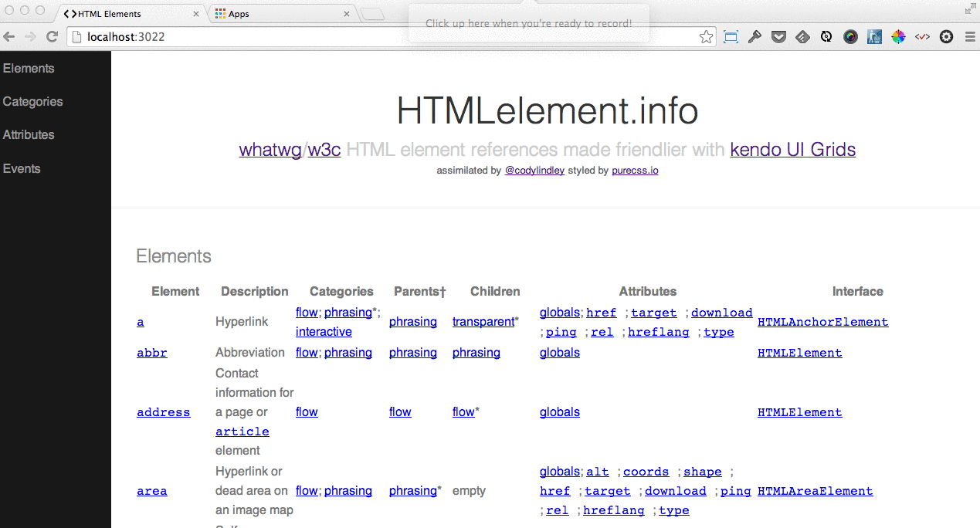Open the whatwg reference link
This screenshot has width=980, height=528.
pos(270,150)
